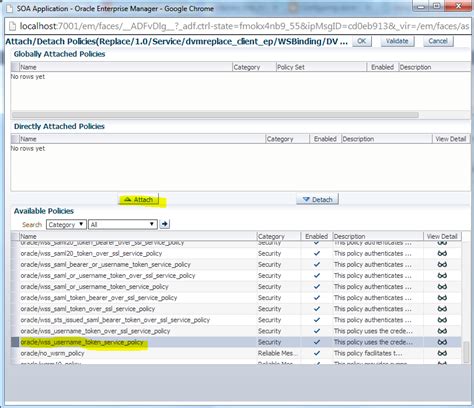Select oracle/wss_saml20_token_over_ssl_service_policy row
This screenshot has width=474, height=408.
[236, 254]
